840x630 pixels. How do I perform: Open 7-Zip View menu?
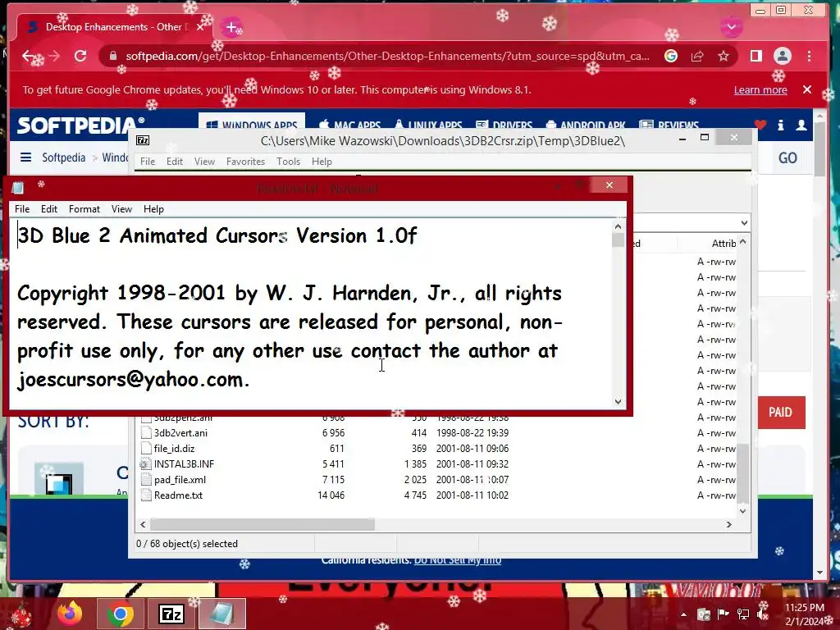coord(204,162)
